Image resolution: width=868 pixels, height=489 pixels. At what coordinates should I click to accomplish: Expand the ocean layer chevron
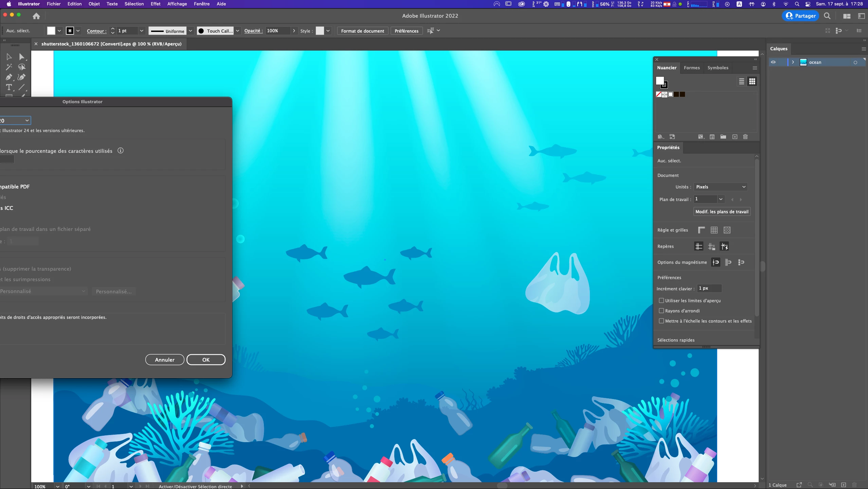click(793, 62)
